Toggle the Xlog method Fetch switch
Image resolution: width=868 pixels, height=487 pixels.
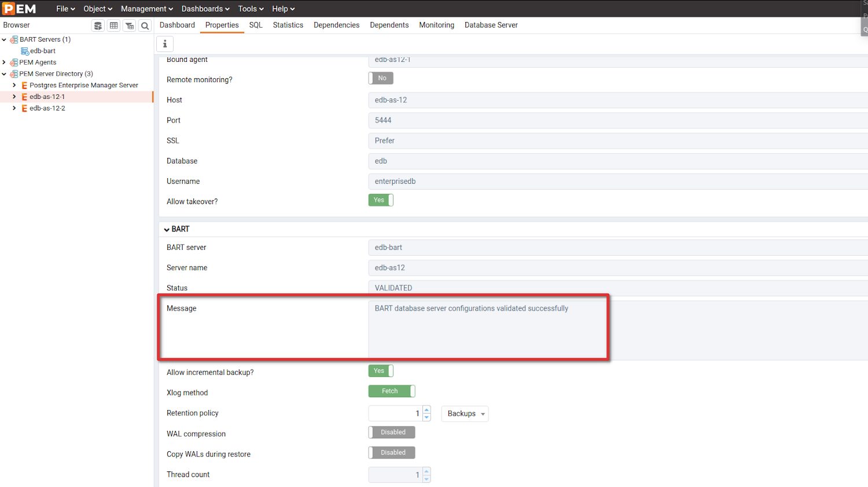tap(392, 391)
